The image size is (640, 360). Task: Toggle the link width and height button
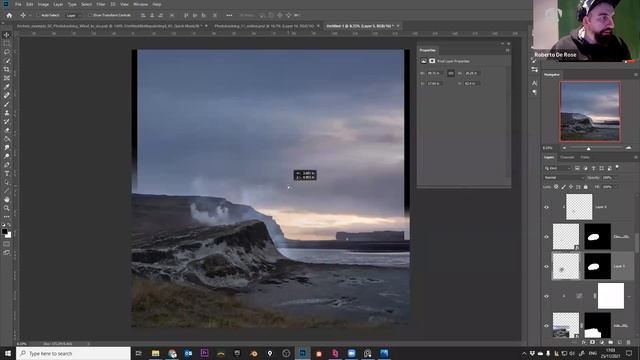click(451, 73)
